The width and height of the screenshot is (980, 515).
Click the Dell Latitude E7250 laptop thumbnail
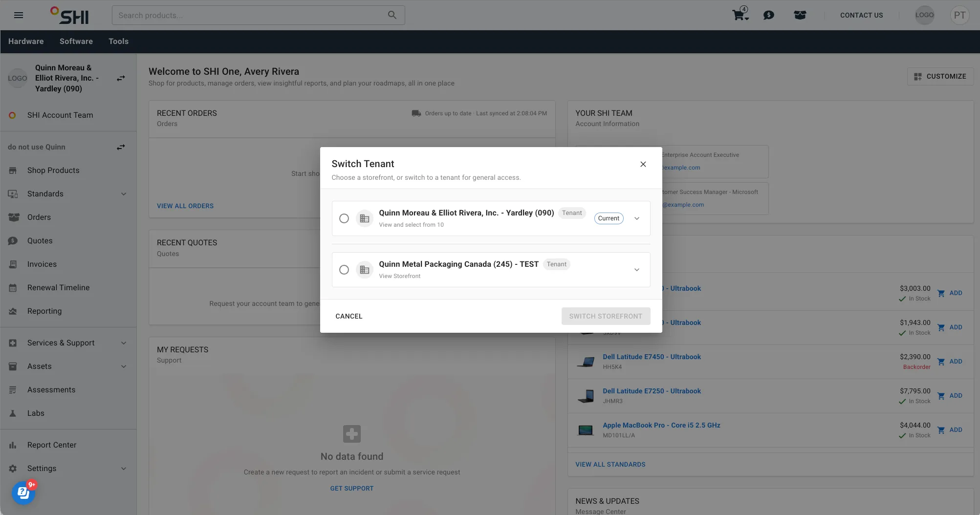pos(586,396)
